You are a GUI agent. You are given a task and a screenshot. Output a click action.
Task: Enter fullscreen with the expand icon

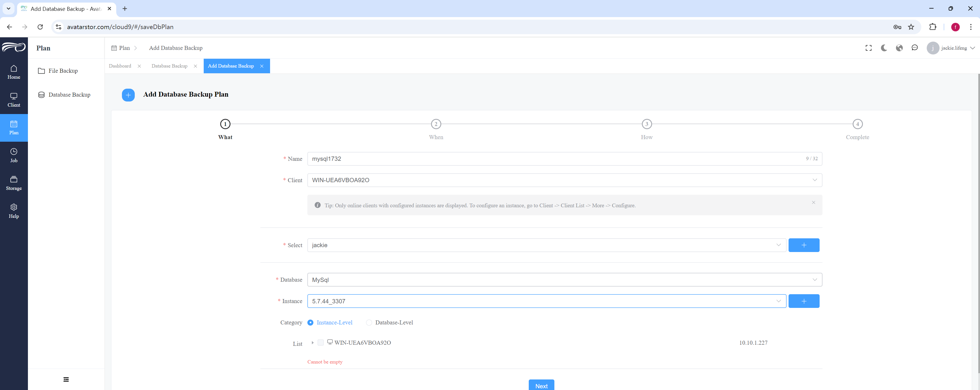pyautogui.click(x=869, y=48)
